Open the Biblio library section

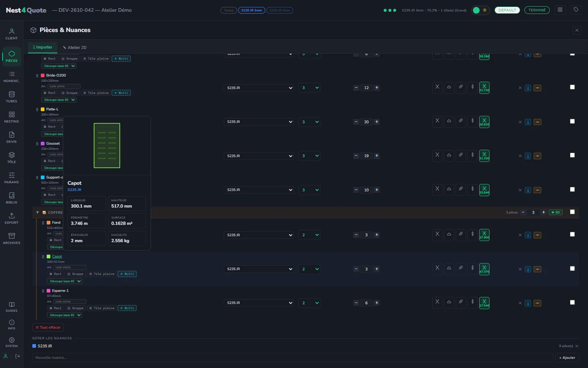point(11,198)
